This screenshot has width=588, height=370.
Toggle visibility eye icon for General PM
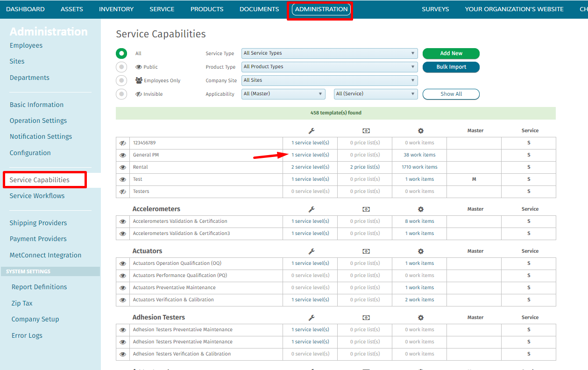click(x=123, y=155)
